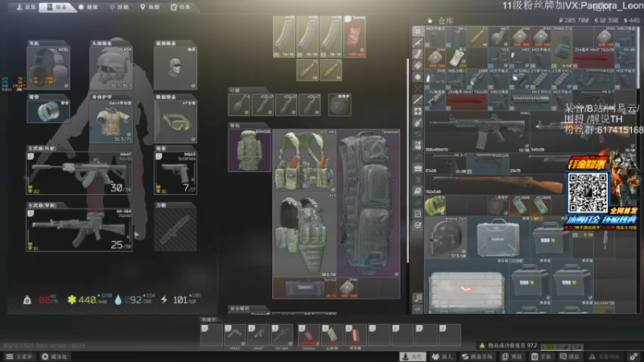
Task: Select the 角色 character button in bottom bar
Action: [x=413, y=356]
